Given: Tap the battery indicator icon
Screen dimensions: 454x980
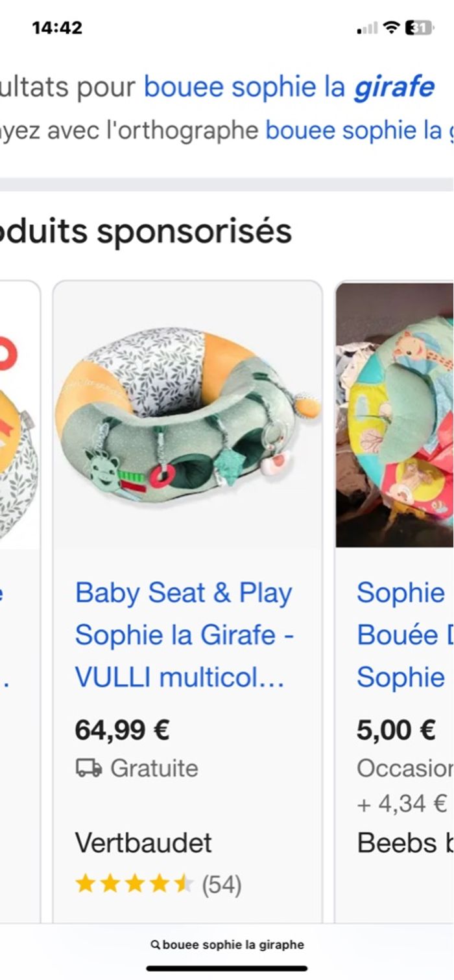Looking at the screenshot, I should [418, 27].
